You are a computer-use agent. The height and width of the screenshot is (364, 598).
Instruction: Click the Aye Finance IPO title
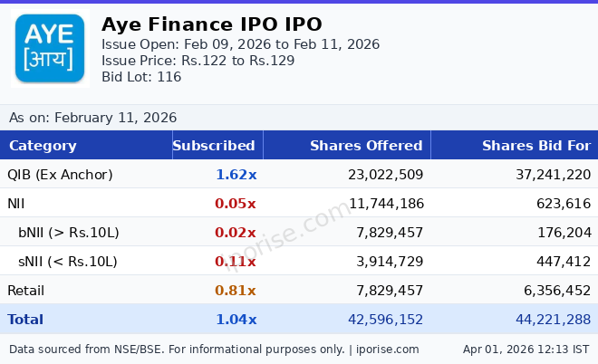point(211,24)
